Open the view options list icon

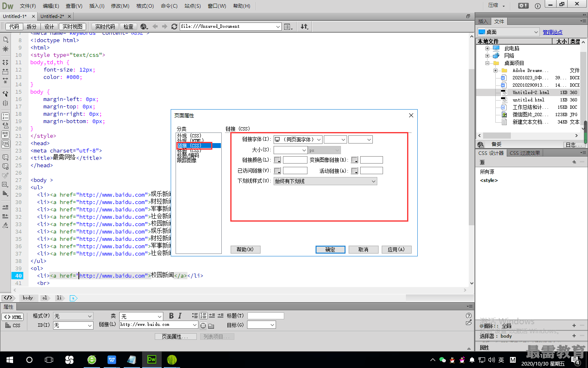(288, 27)
